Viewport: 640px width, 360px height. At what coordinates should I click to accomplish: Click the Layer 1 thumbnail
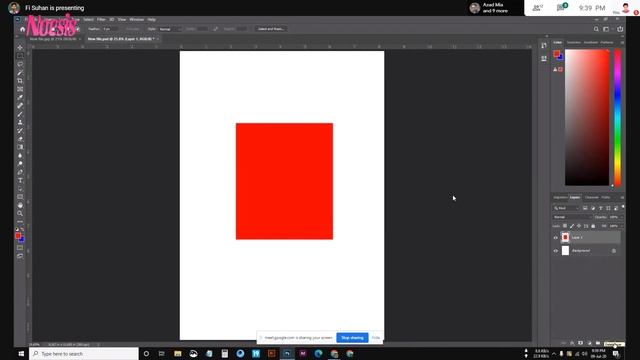(565, 237)
